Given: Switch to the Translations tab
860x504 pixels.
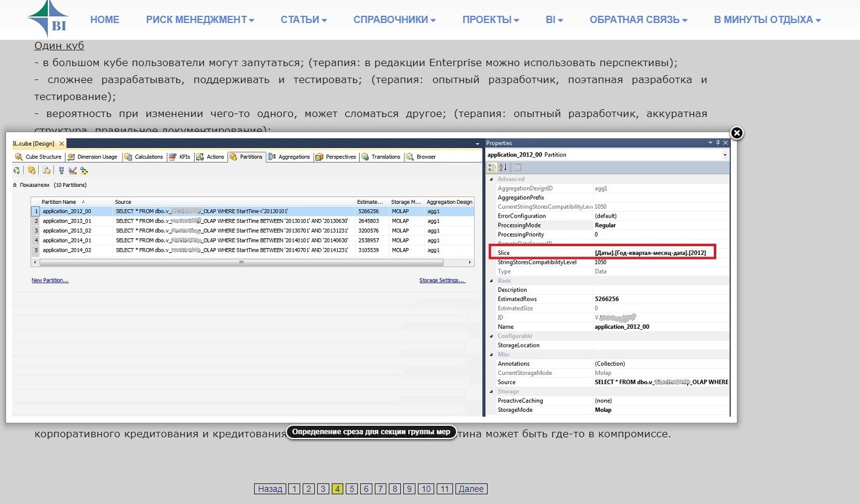Looking at the screenshot, I should tap(381, 156).
